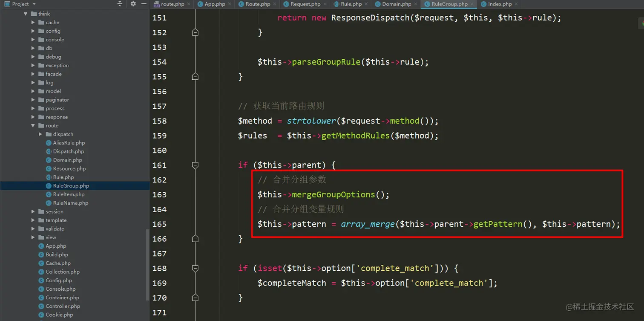The height and width of the screenshot is (321, 644).
Task: Select the response folder
Action: click(x=57, y=117)
